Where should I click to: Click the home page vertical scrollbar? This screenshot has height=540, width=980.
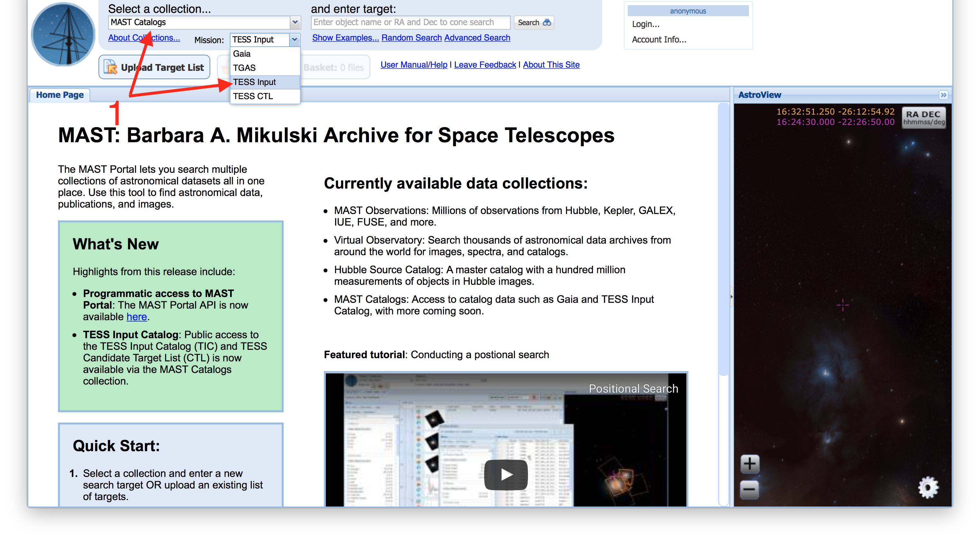(x=723, y=239)
